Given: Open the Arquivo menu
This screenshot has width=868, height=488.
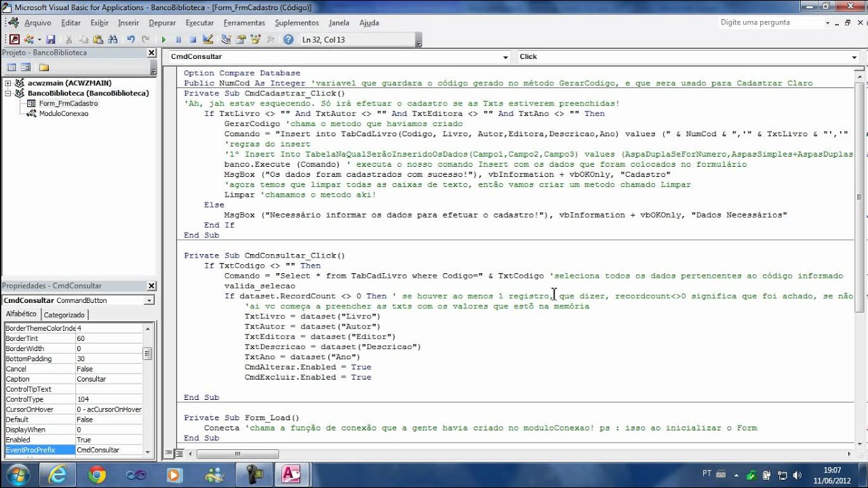Looking at the screenshot, I should (x=37, y=22).
